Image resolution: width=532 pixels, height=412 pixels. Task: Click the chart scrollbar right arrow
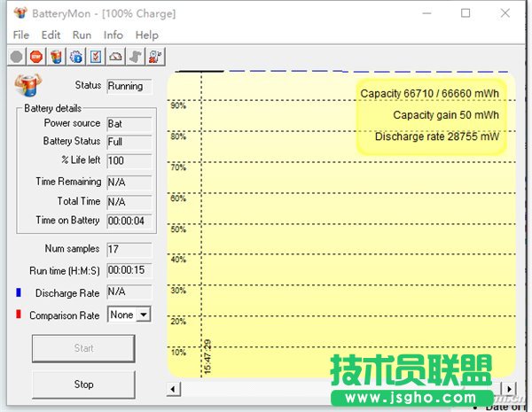point(508,389)
